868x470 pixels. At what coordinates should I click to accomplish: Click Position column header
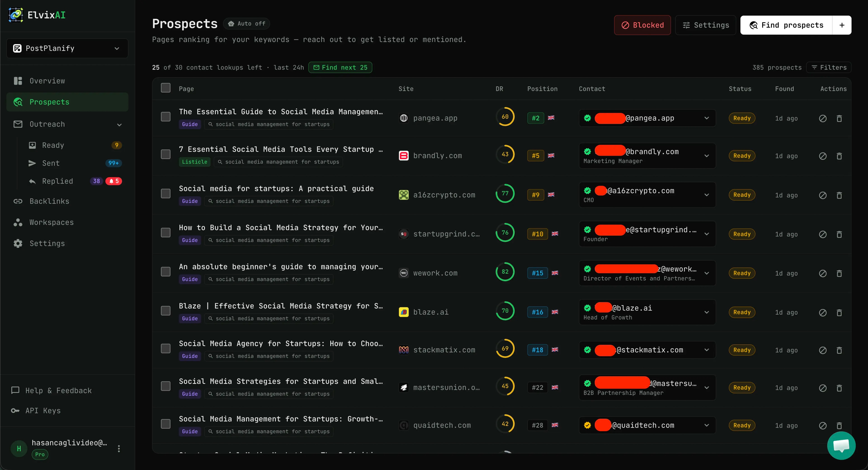(542, 89)
